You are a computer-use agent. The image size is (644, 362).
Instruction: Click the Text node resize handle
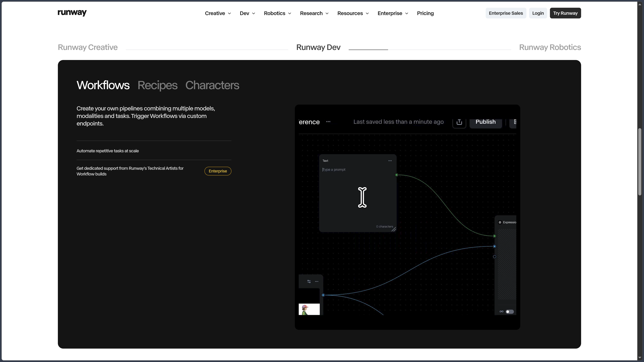tap(394, 229)
